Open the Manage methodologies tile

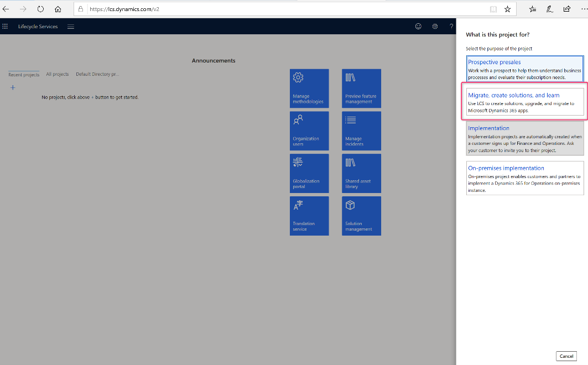[x=309, y=88]
